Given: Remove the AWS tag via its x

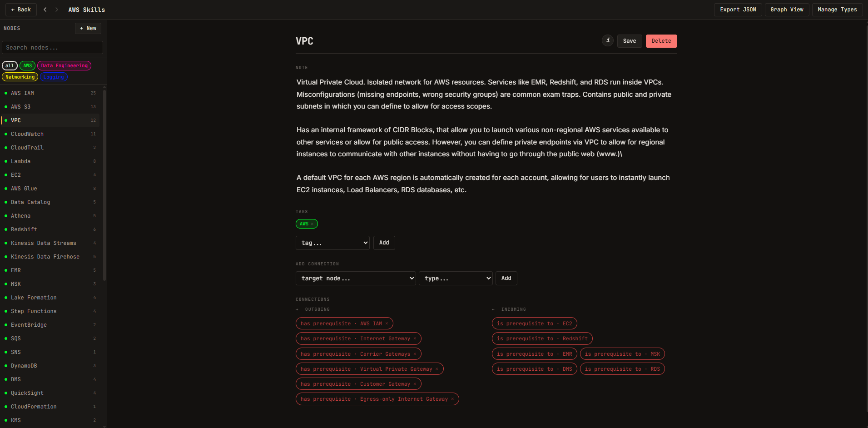Looking at the screenshot, I should point(312,224).
